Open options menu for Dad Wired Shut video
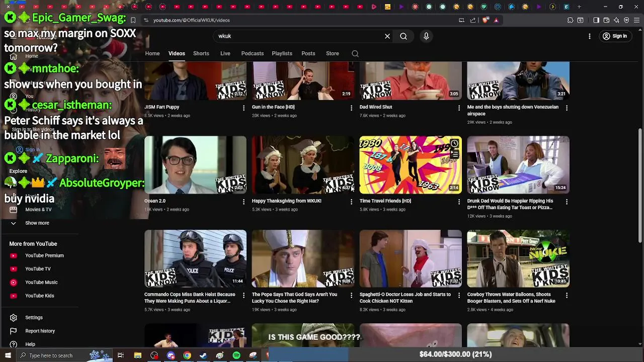 (459, 108)
